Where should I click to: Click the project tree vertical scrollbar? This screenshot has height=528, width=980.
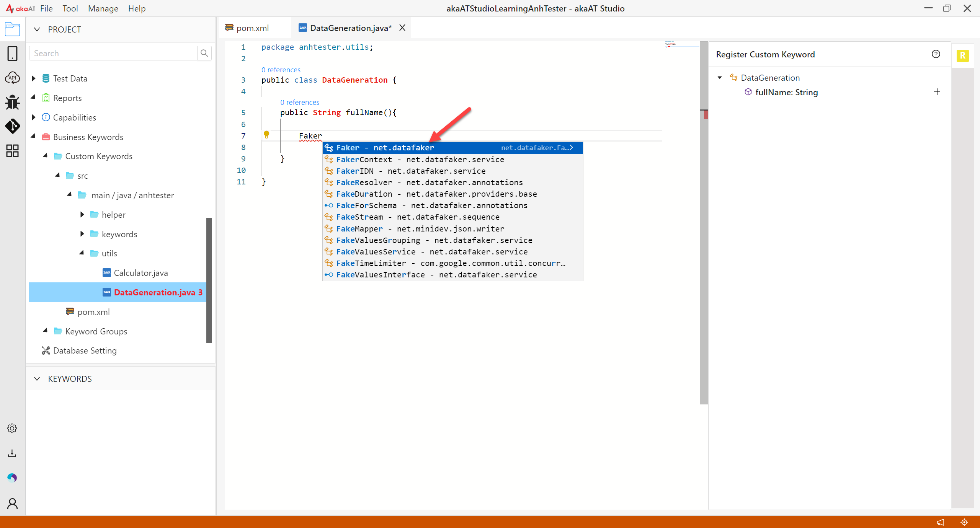point(209,280)
